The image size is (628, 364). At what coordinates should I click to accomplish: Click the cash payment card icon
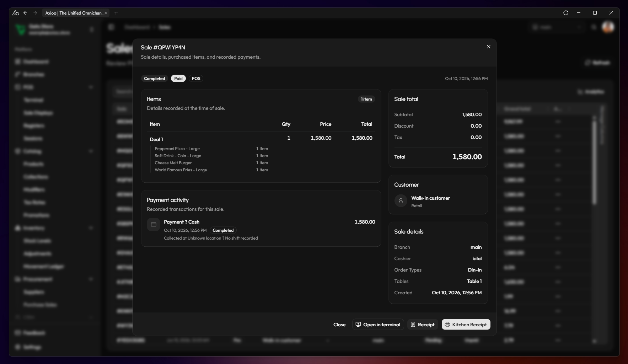coord(154,225)
